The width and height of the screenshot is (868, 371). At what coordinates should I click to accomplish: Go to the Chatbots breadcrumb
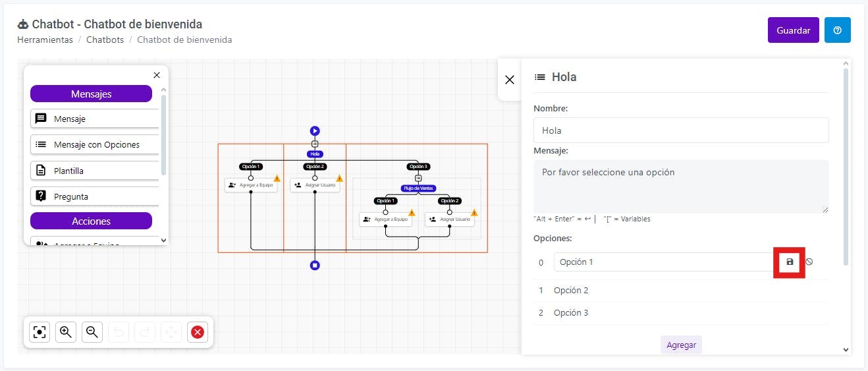click(105, 40)
